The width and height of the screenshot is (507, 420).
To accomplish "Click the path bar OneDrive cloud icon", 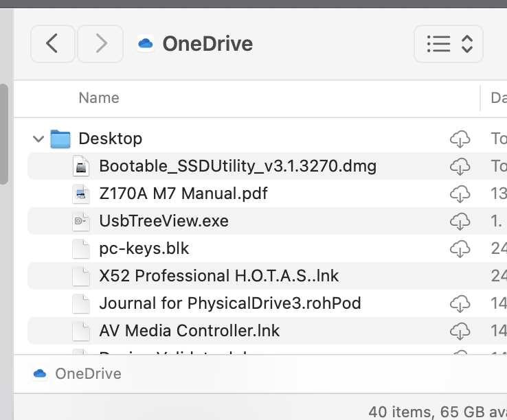I will [x=40, y=374].
